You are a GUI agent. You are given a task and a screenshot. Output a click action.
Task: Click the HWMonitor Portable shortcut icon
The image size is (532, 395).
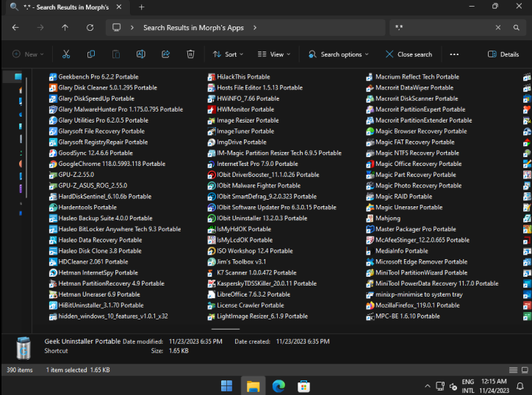pos(212,109)
